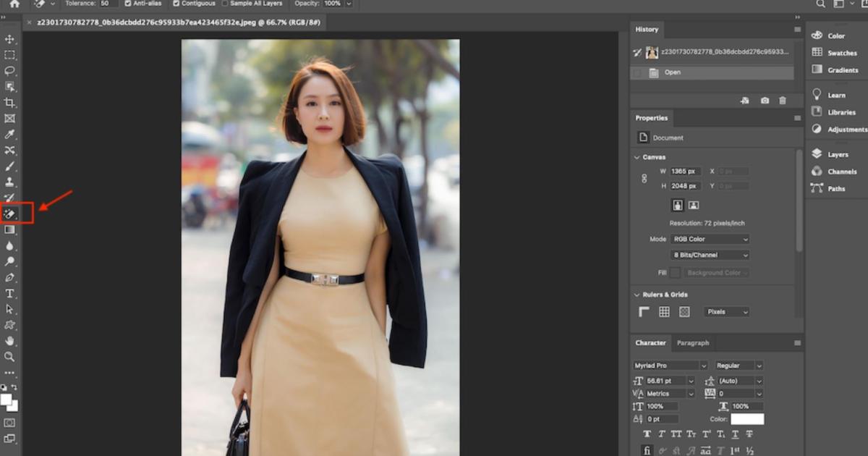Enable Sample All Layers checkbox
The width and height of the screenshot is (868, 456).
[225, 4]
